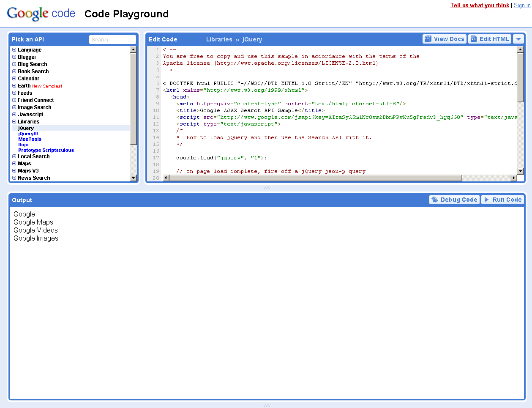Click the API list scroll up arrow
The image size is (532, 408).
[x=134, y=49]
